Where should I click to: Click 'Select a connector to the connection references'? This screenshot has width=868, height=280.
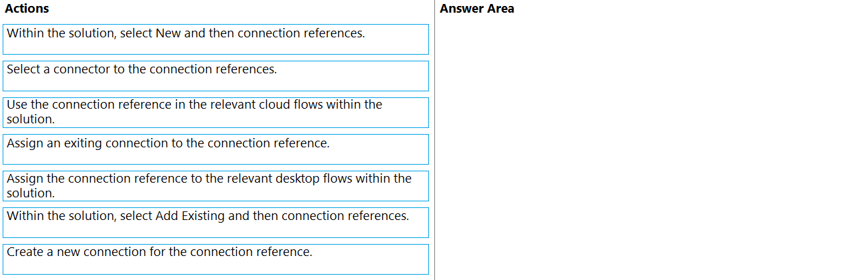[x=215, y=76]
